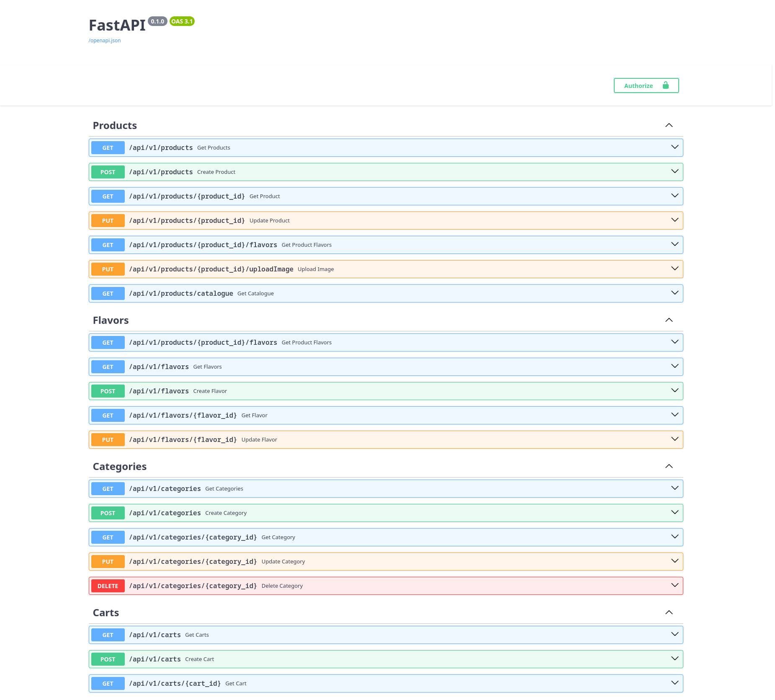Image resolution: width=775 pixels, height=700 pixels.
Task: Collapse the Categories section chevron
Action: click(669, 466)
